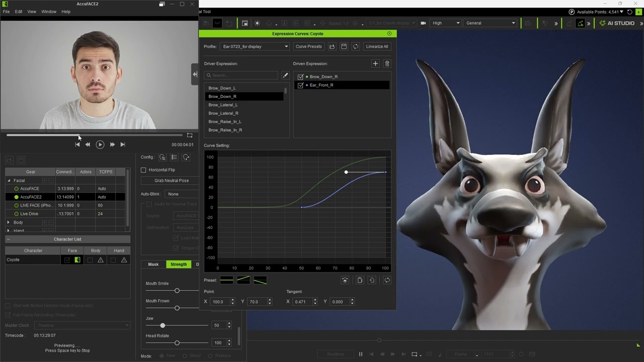Collapse the Character List section

[x=9, y=239]
